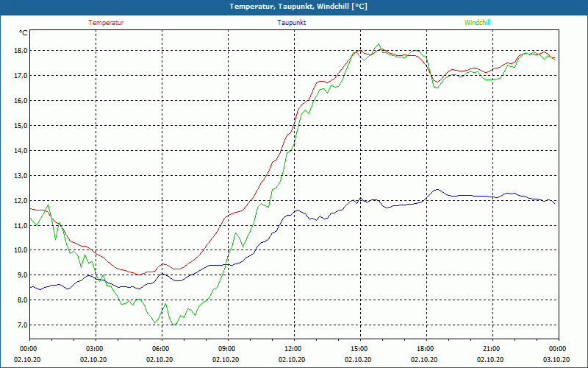588x368 pixels.
Task: Select the 11,0 y-axis value
Action: [21, 225]
